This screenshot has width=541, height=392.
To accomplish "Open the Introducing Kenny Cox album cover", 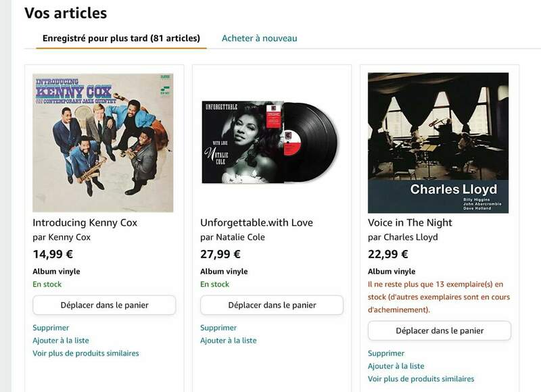I will pyautogui.click(x=103, y=143).
